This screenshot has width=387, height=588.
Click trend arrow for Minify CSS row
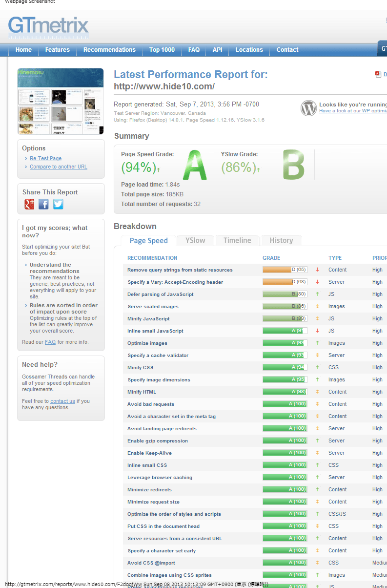pos(317,367)
